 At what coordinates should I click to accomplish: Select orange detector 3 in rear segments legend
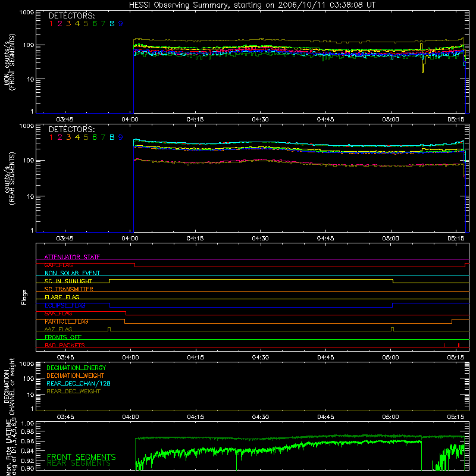[68, 137]
